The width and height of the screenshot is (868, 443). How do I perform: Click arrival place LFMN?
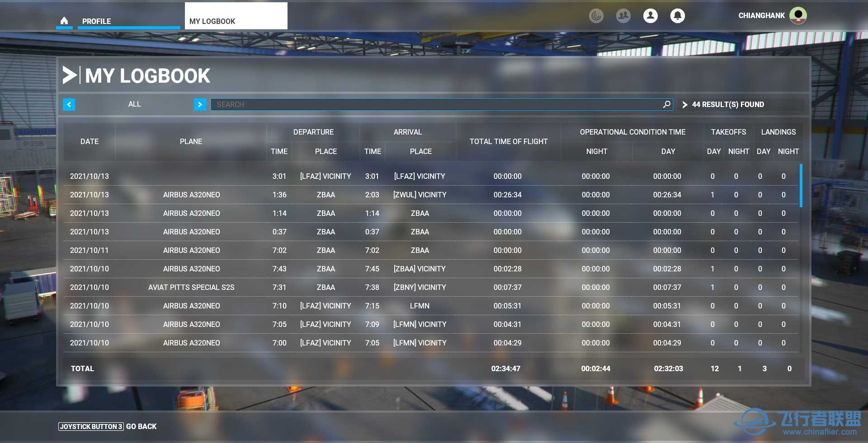coord(420,306)
